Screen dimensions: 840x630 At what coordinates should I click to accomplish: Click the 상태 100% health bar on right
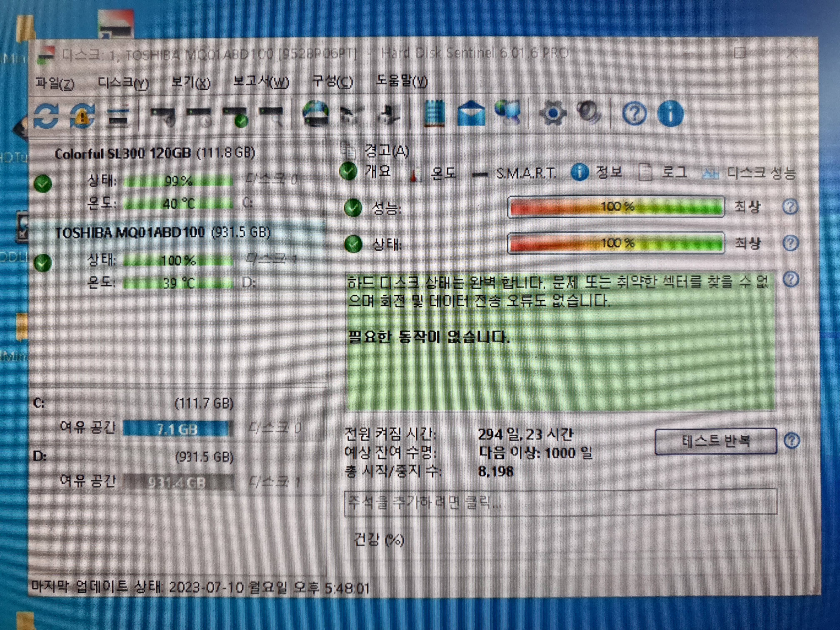pos(616,243)
